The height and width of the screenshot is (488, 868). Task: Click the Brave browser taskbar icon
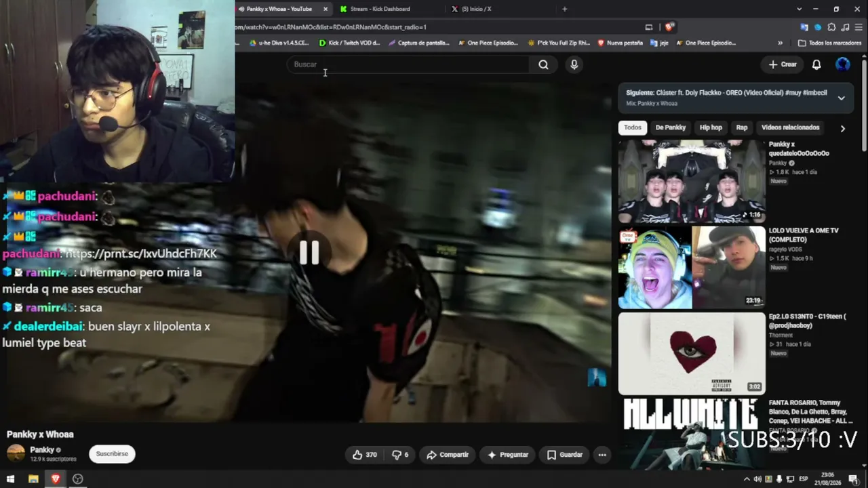56,479
